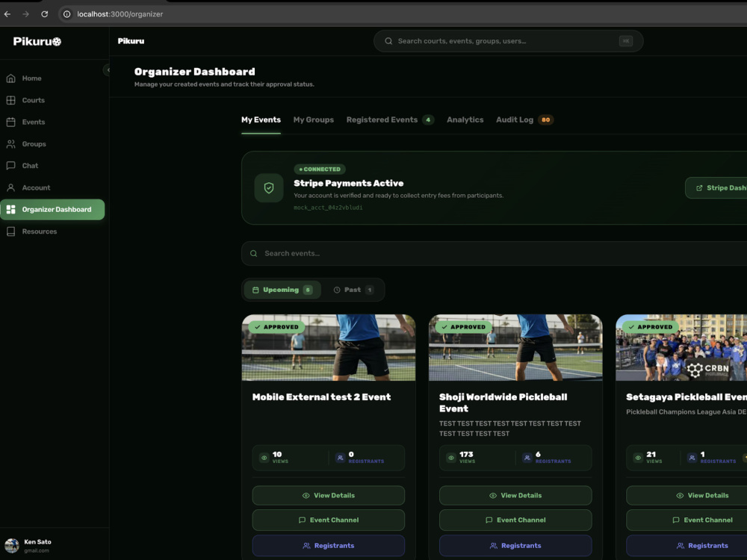Click the Shoji Worldwide Pickleball Event title

click(x=503, y=403)
